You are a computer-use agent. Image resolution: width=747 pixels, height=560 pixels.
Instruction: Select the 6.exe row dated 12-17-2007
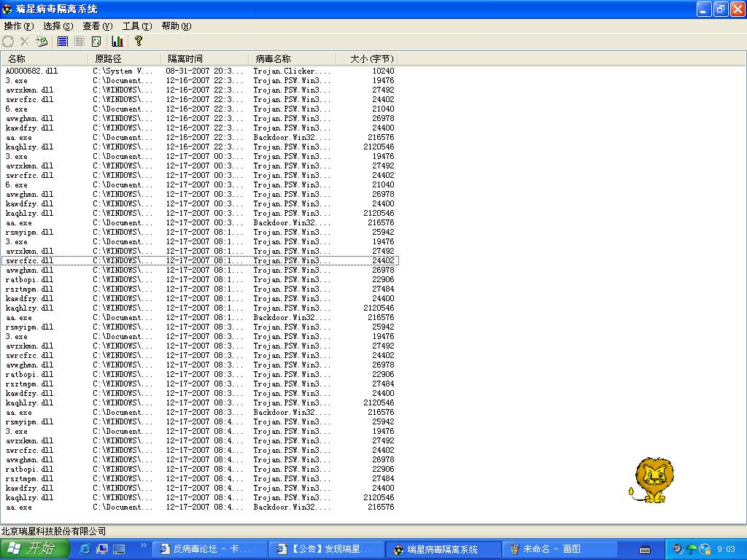click(x=200, y=184)
